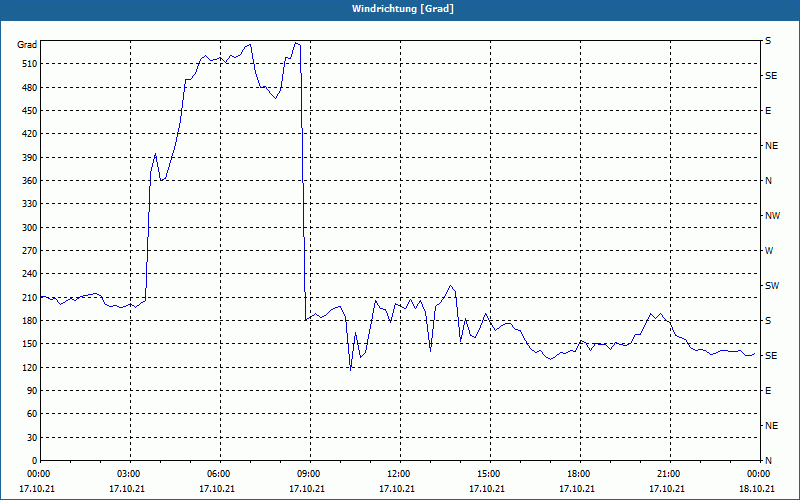Click the 30 y-axis value
Screen dimensions: 800x500
[32, 437]
